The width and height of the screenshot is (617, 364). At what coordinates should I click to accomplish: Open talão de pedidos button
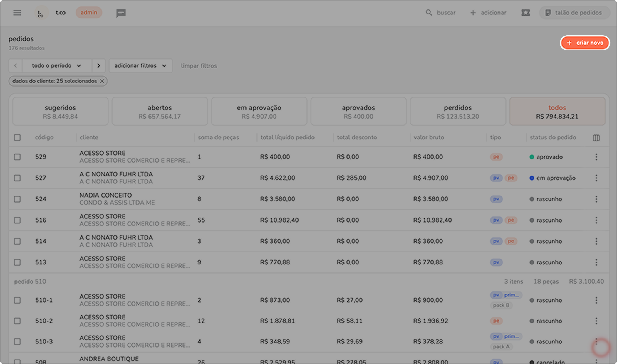coord(574,13)
